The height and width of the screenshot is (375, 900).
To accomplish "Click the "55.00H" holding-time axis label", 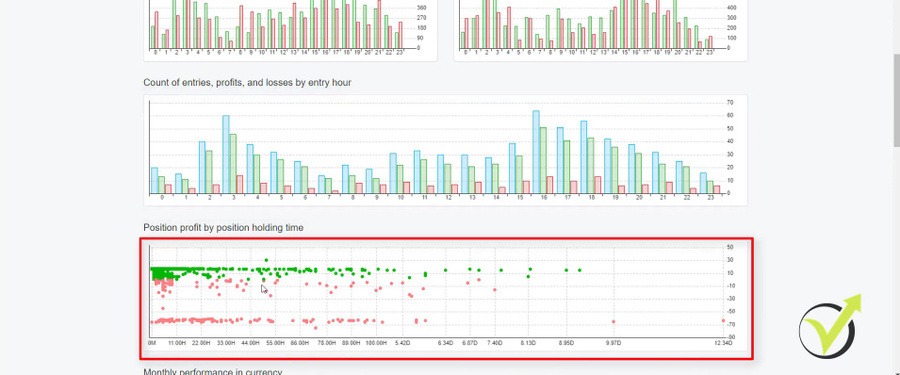I will (x=276, y=343).
